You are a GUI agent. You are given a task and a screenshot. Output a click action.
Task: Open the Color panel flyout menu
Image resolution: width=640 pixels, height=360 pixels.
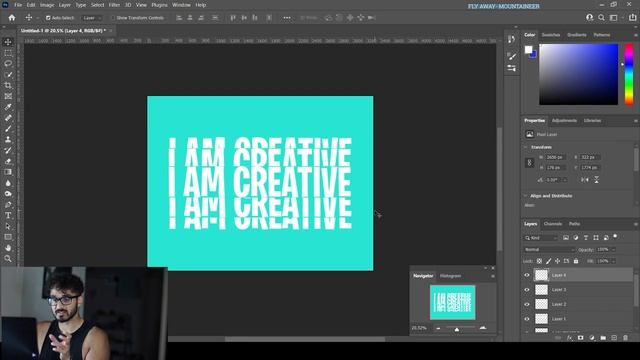pos(636,35)
